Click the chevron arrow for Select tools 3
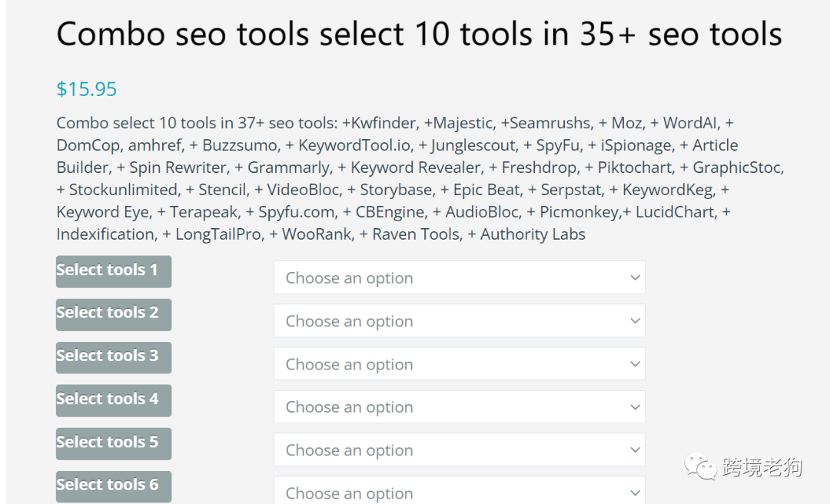Screen dimensions: 830x504 pyautogui.click(x=635, y=363)
